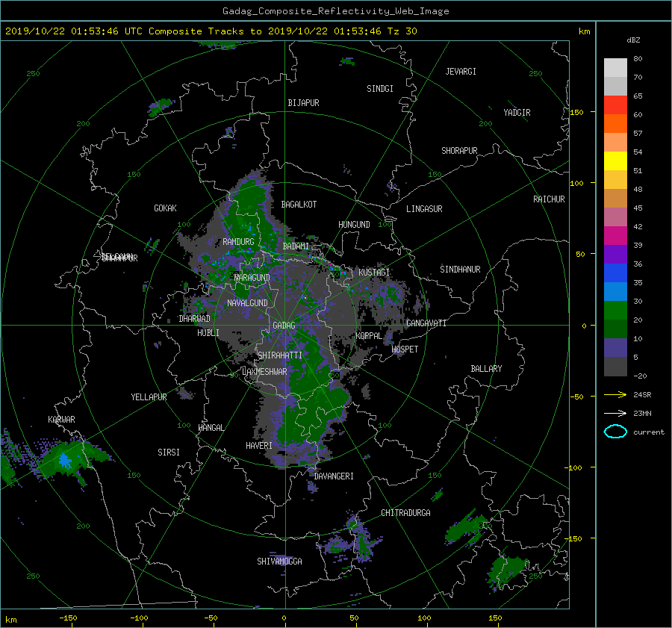Click the title 'Gadag_Composite_Reflectivity_Web_Image'
This screenshot has height=628, width=672.
point(335,11)
